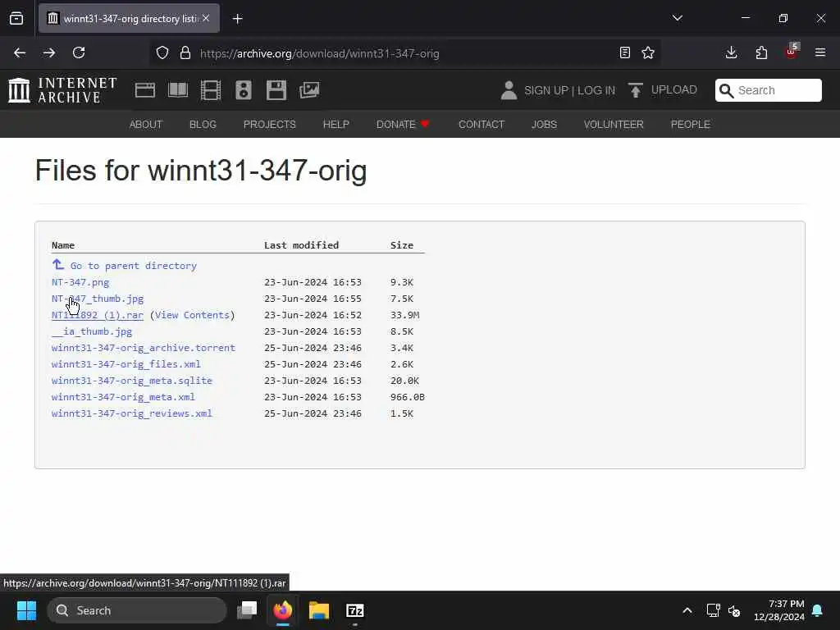Click the LOG IN link
The height and width of the screenshot is (630, 840).
596,90
